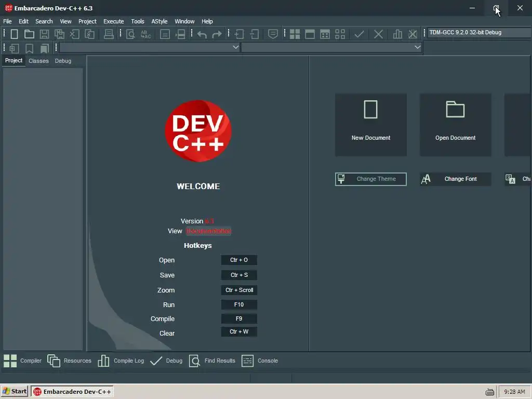Click the Stop execution X icon
Image resolution: width=532 pixels, height=399 pixels.
point(378,34)
